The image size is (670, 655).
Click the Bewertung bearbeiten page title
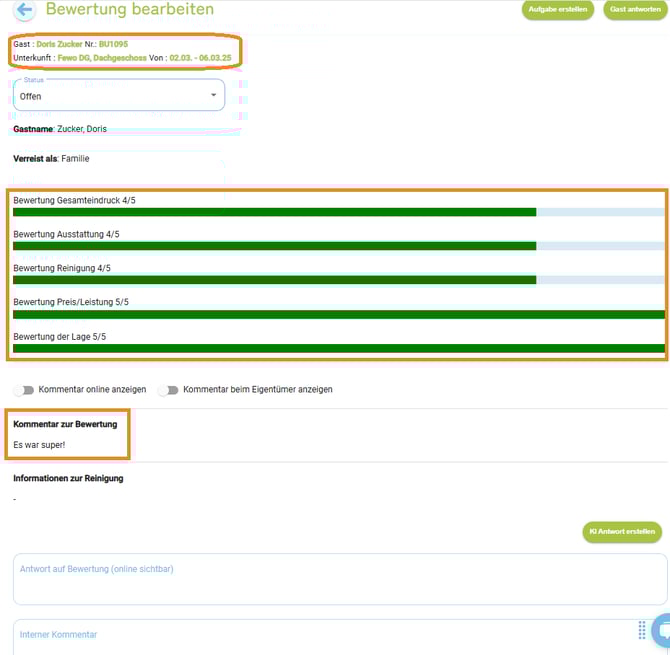(x=130, y=9)
